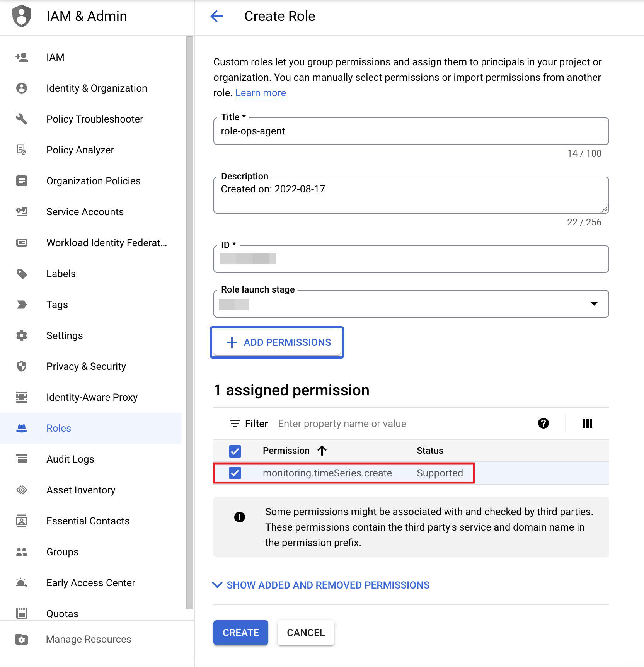Follow the Learn more link
The width and height of the screenshot is (644, 667).
point(261,93)
